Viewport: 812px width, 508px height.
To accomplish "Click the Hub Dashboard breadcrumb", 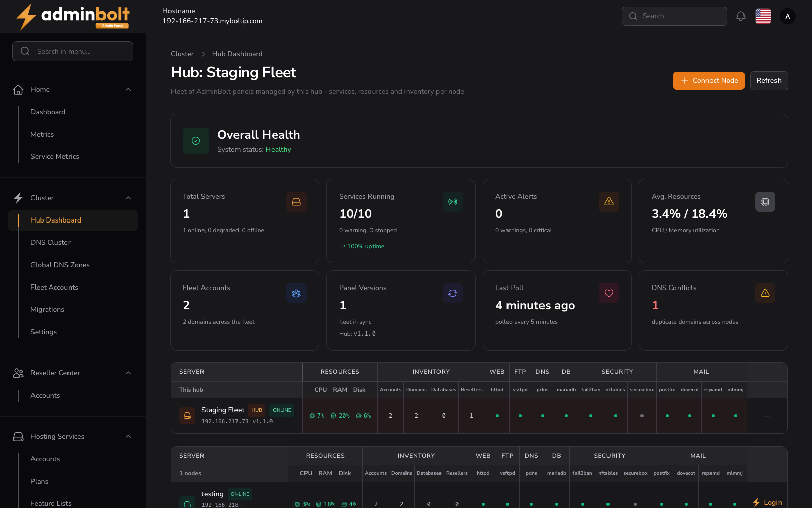I will tap(237, 54).
